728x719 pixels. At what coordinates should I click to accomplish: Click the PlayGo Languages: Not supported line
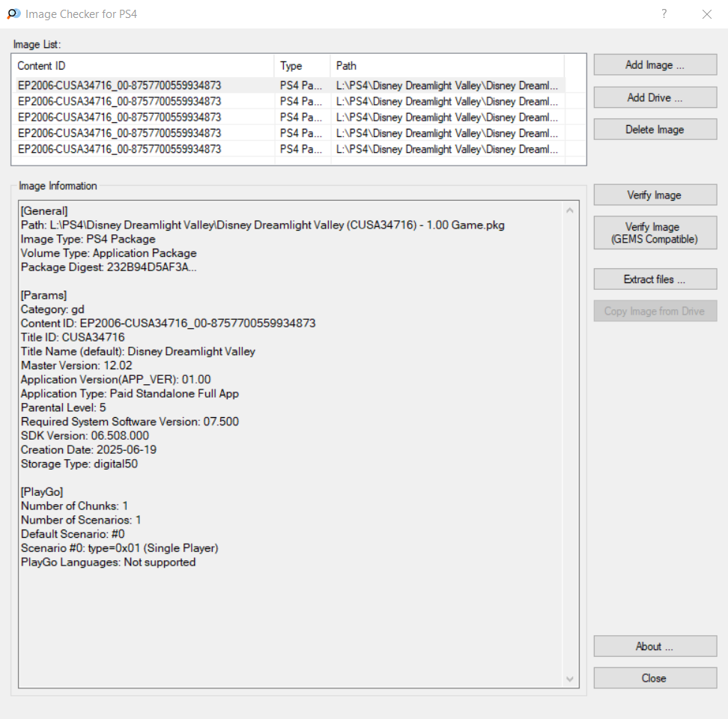108,562
